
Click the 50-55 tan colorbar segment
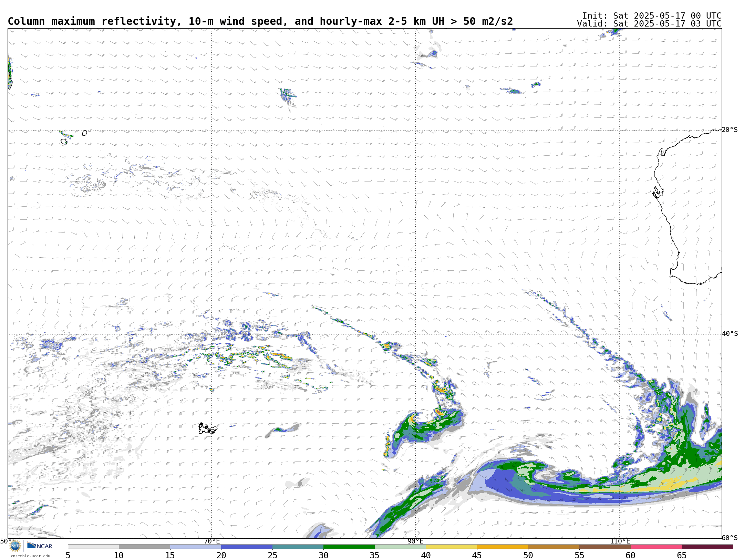(554, 547)
